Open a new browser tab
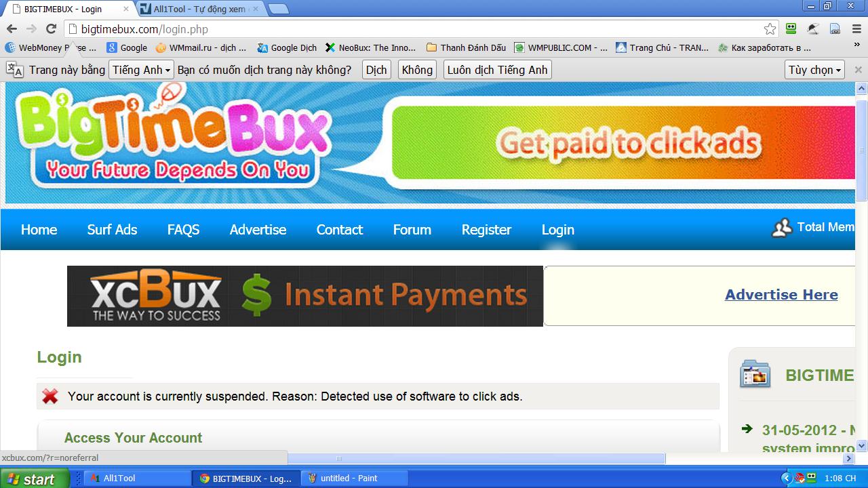The height and width of the screenshot is (488, 868). click(278, 9)
